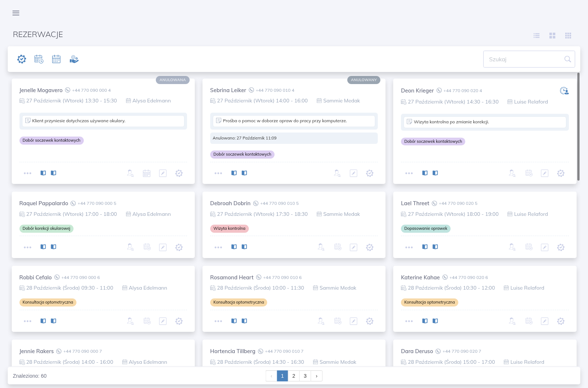Screen dimensions: 588x388
Task: Open the hamburger navigation menu
Action: (x=16, y=13)
